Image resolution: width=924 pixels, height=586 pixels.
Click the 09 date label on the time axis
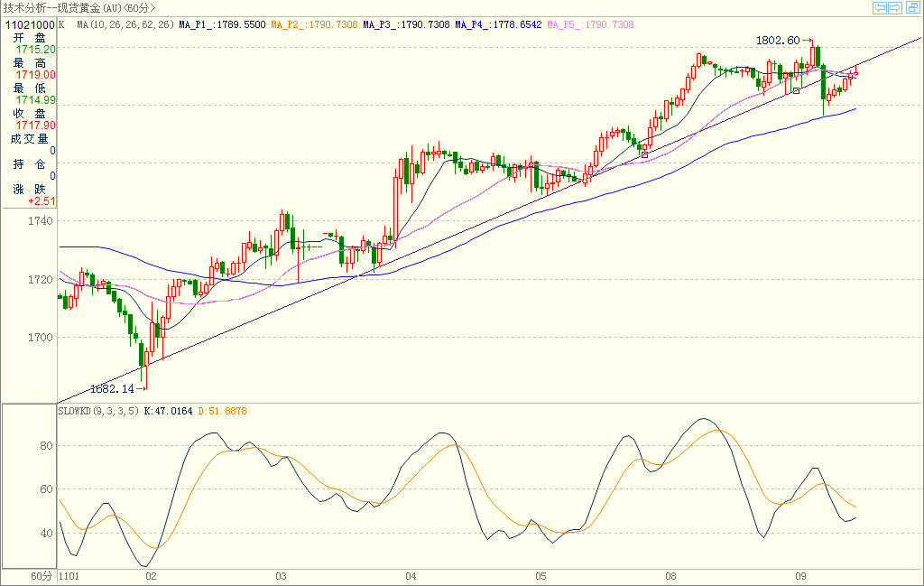(x=800, y=576)
